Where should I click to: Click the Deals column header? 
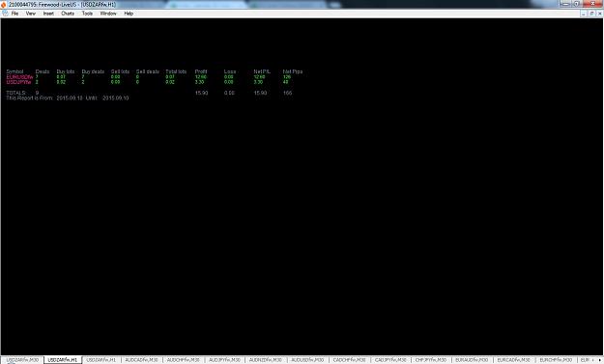coord(43,71)
